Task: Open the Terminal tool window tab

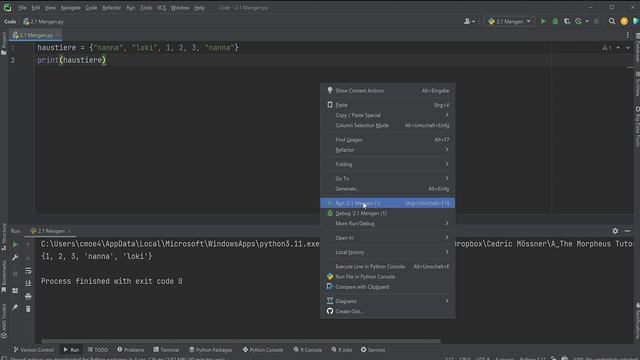Action: [x=166, y=350]
